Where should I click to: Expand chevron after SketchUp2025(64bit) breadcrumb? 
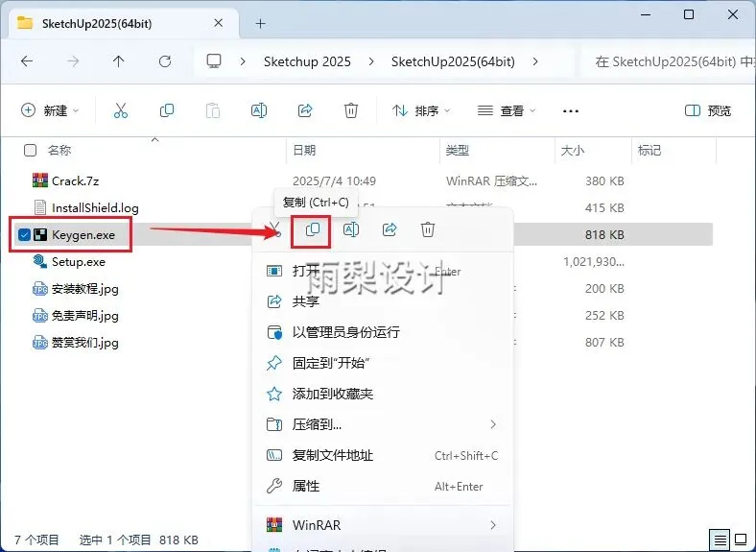(535, 61)
